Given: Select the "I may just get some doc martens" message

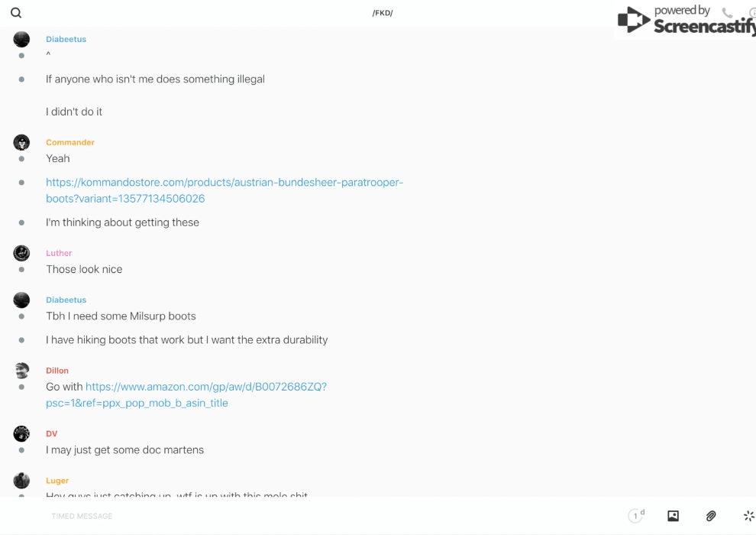Looking at the screenshot, I should (x=124, y=450).
